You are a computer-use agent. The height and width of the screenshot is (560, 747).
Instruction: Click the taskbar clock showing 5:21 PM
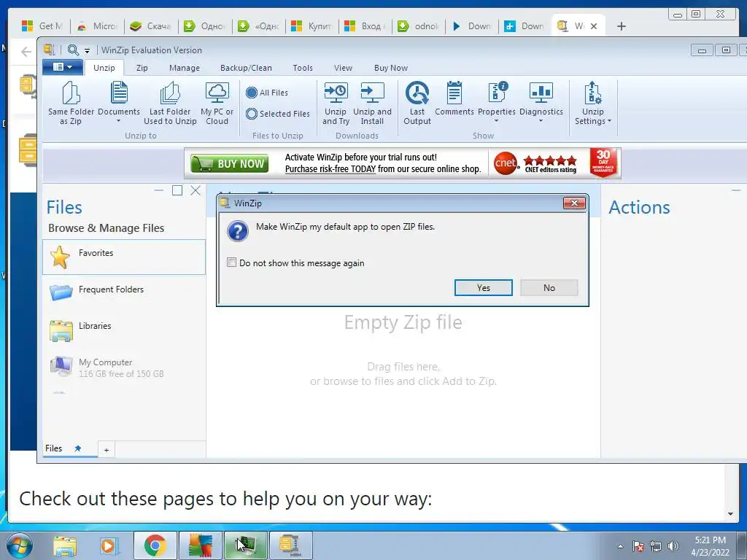click(x=710, y=545)
